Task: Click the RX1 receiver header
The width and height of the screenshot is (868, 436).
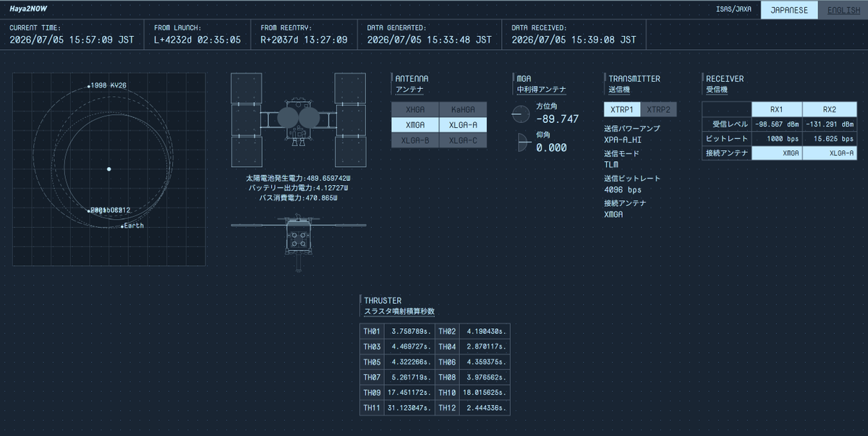Action: pos(777,109)
